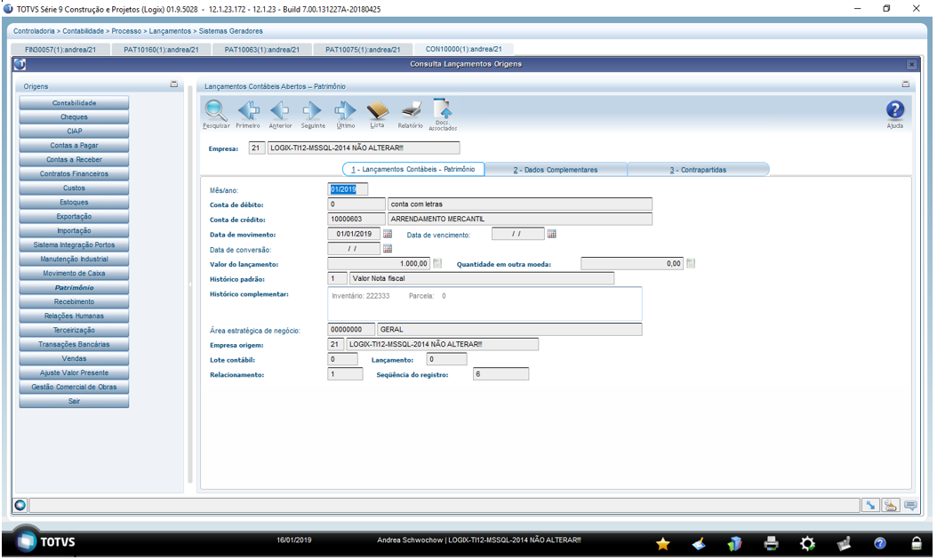Switch to PAT10160(1):andrea/21 tab
Screen dimensions: 937x560
point(161,50)
